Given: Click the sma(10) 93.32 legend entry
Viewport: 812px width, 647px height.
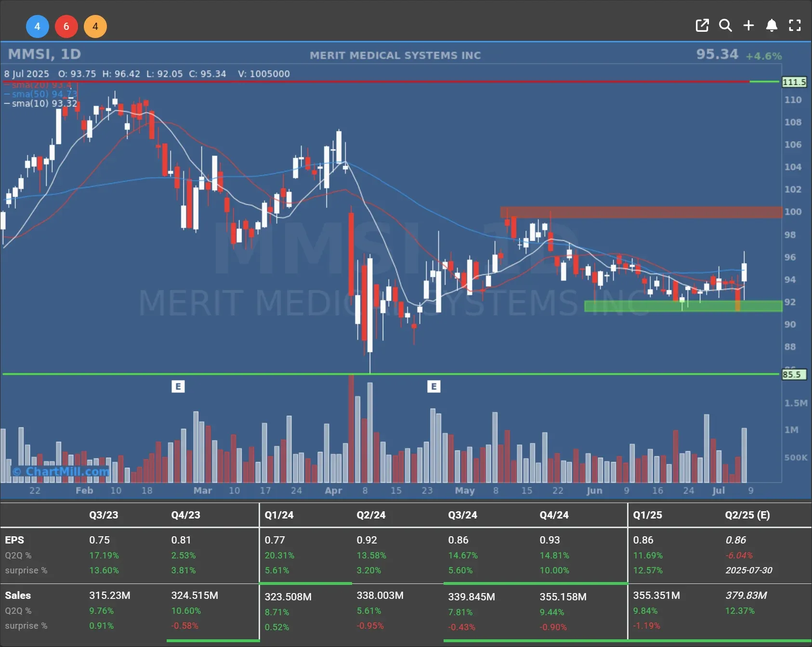Looking at the screenshot, I should [x=40, y=103].
